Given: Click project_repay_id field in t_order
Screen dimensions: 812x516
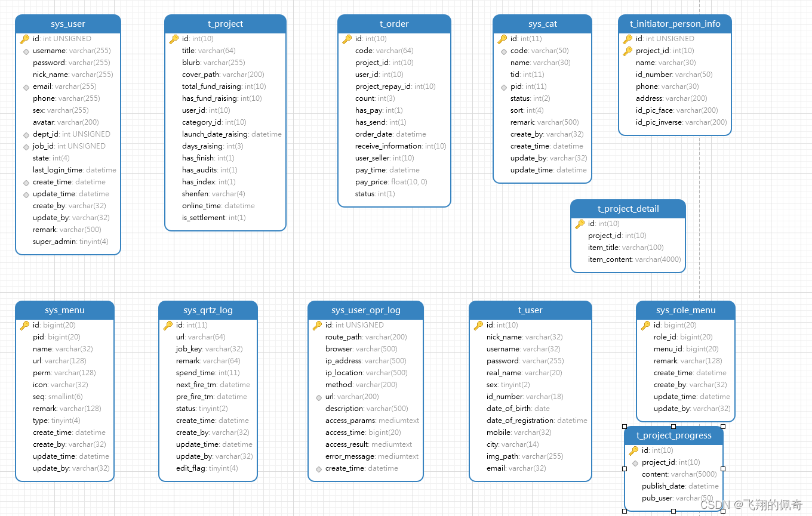Looking at the screenshot, I should (x=394, y=86).
